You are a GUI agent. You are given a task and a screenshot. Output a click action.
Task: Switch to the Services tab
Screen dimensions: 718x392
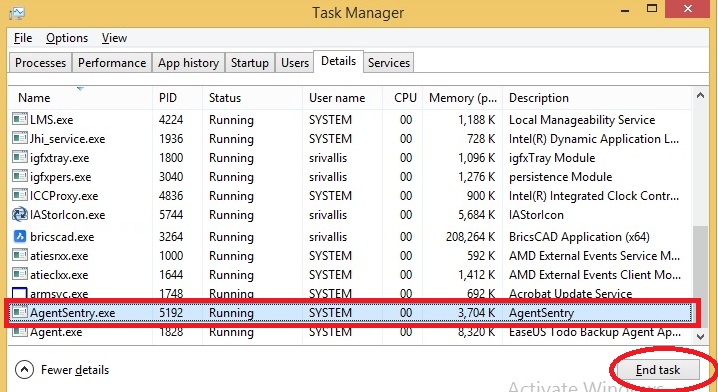pos(389,63)
